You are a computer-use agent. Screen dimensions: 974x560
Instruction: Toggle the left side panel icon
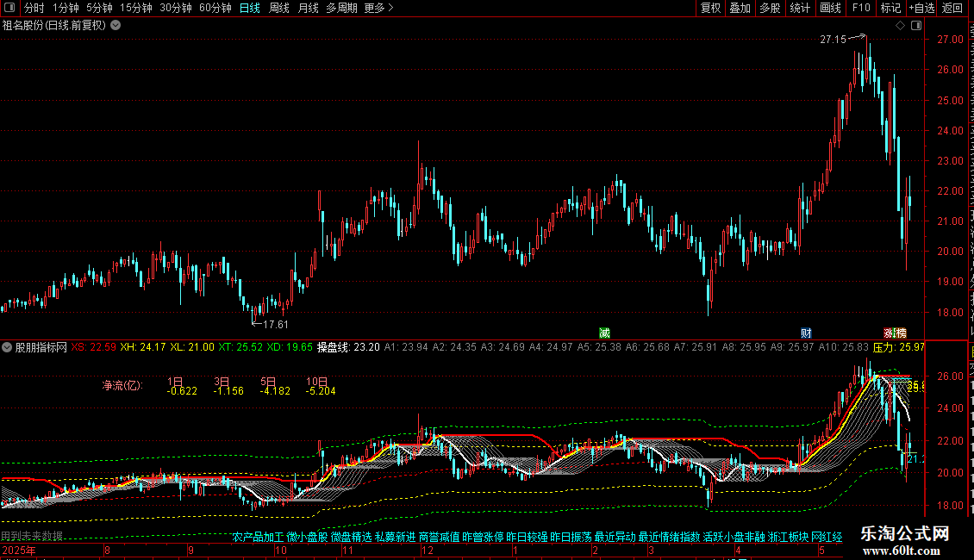(9, 8)
